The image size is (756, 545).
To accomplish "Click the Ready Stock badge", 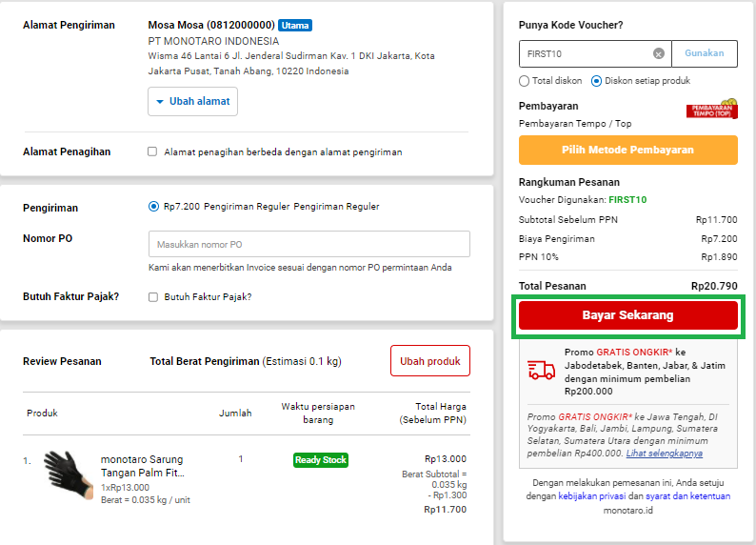I will click(x=321, y=460).
